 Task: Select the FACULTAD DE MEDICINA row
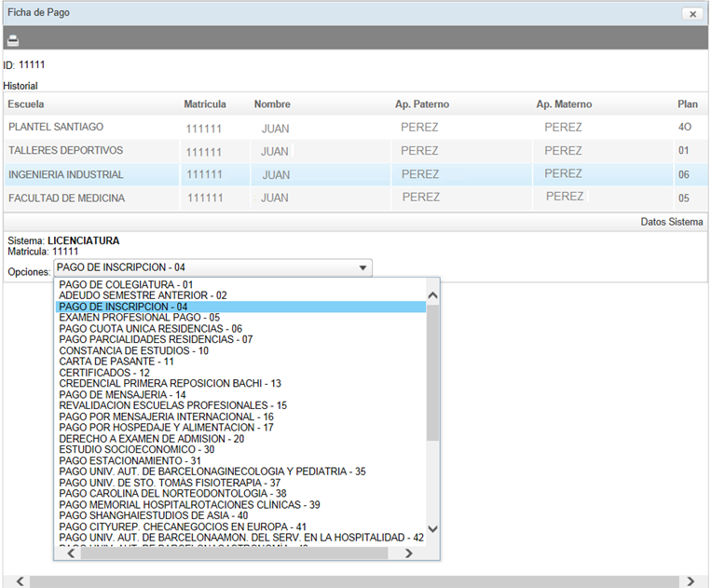click(x=66, y=198)
